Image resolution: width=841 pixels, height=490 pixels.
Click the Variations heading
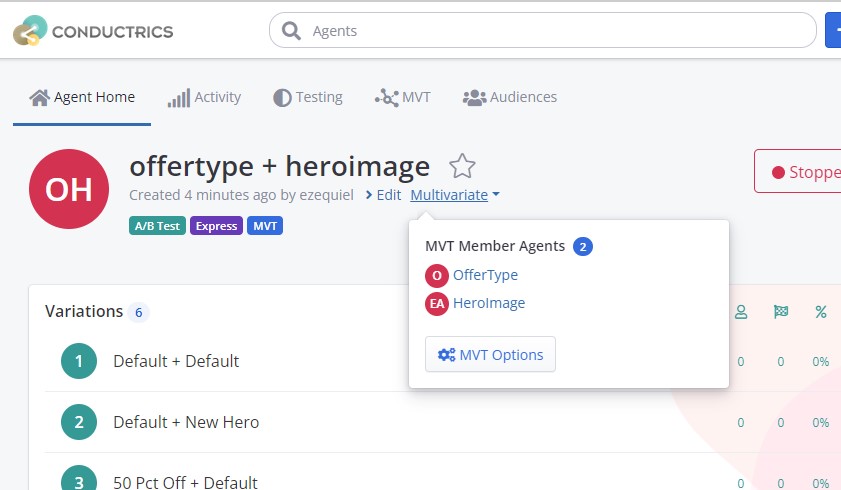coord(84,311)
